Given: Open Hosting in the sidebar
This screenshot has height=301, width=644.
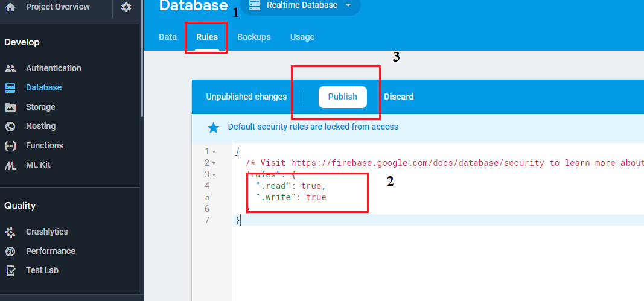Looking at the screenshot, I should coord(40,126).
